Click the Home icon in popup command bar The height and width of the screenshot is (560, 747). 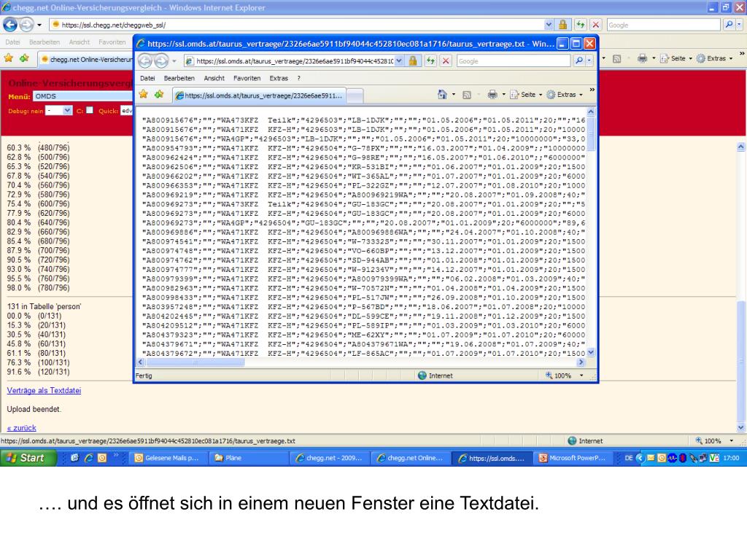(442, 95)
